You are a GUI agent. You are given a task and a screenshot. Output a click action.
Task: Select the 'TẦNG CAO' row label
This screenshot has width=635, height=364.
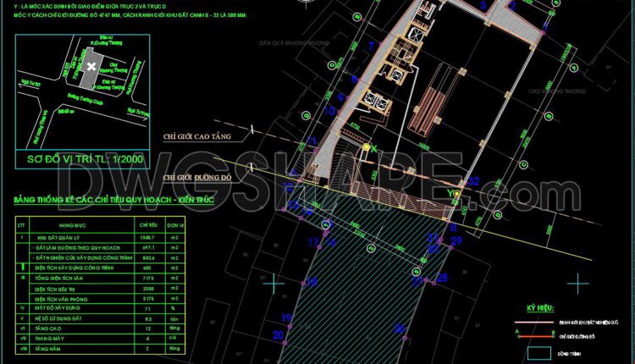coord(47,328)
